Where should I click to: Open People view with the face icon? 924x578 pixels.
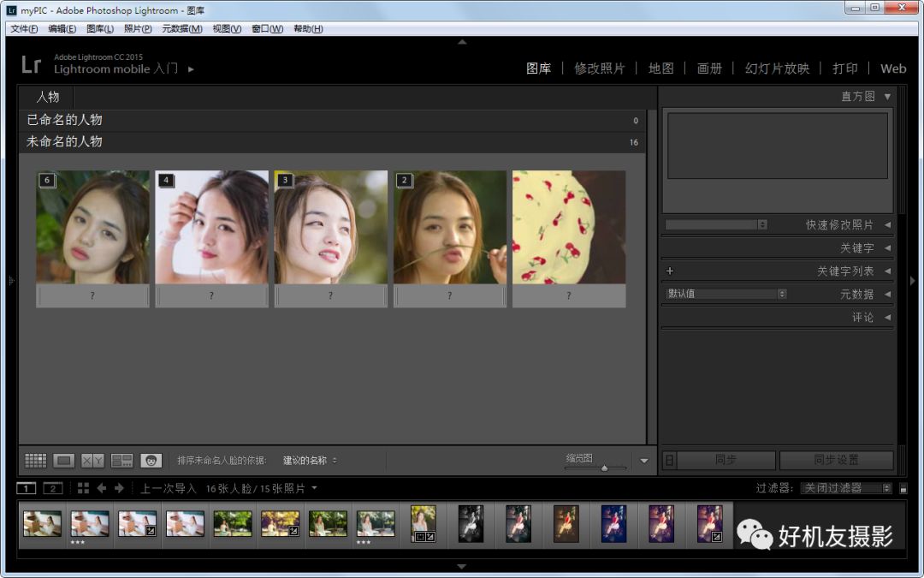coord(151,460)
